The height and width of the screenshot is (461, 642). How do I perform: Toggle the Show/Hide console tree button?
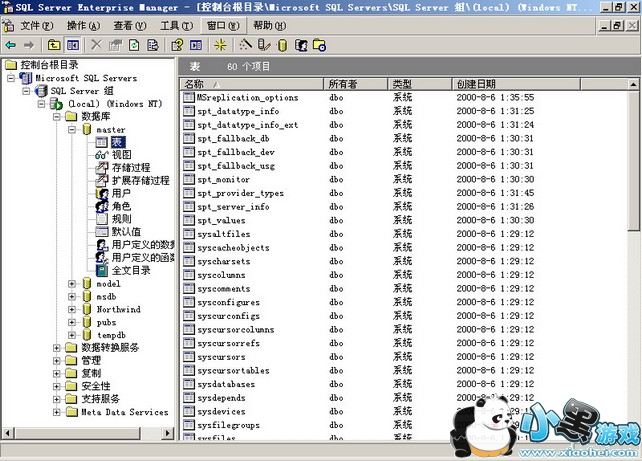tap(72, 45)
